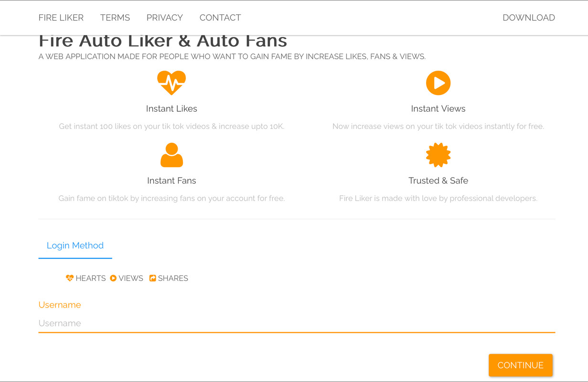
Task: Select the Login Method tab
Action: click(x=75, y=245)
